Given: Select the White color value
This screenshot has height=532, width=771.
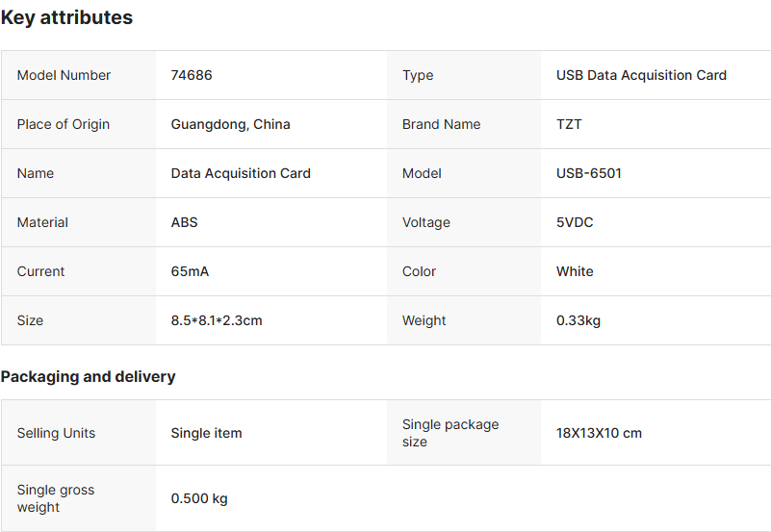Looking at the screenshot, I should (575, 271).
